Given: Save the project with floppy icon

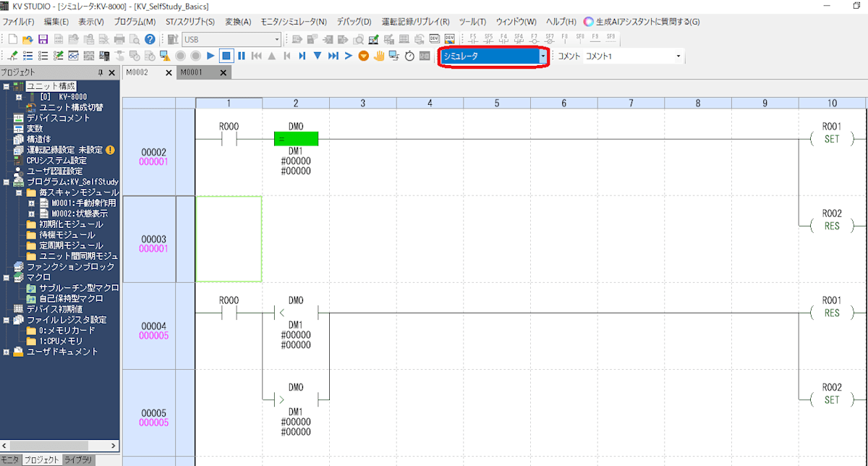Looking at the screenshot, I should 43,39.
